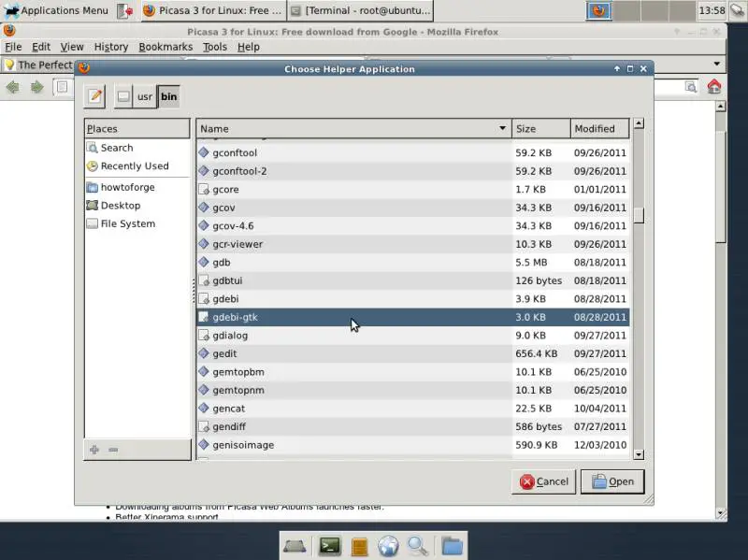Open the tab list dropdown arrow
Viewport: 748px width, 560px height.
click(x=717, y=64)
